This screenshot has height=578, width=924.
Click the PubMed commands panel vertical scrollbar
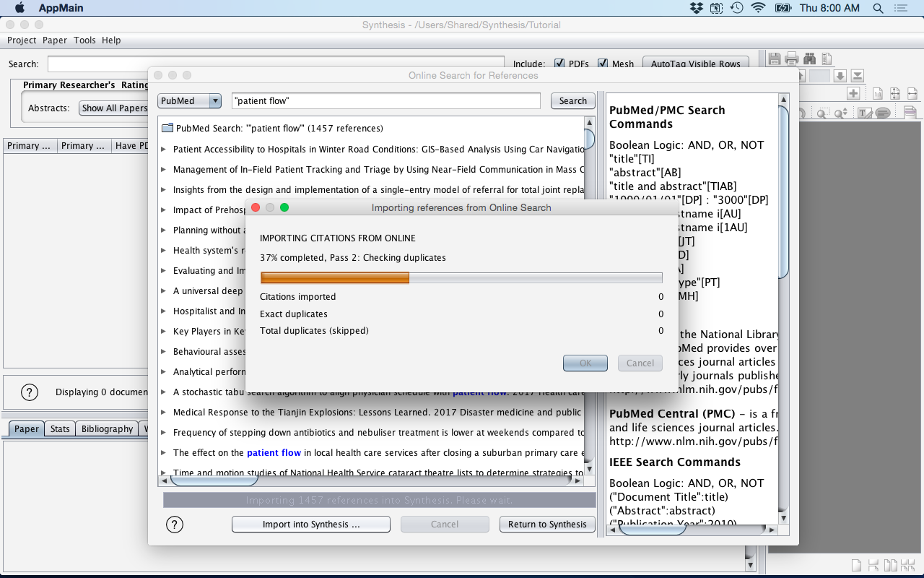pyautogui.click(x=784, y=191)
